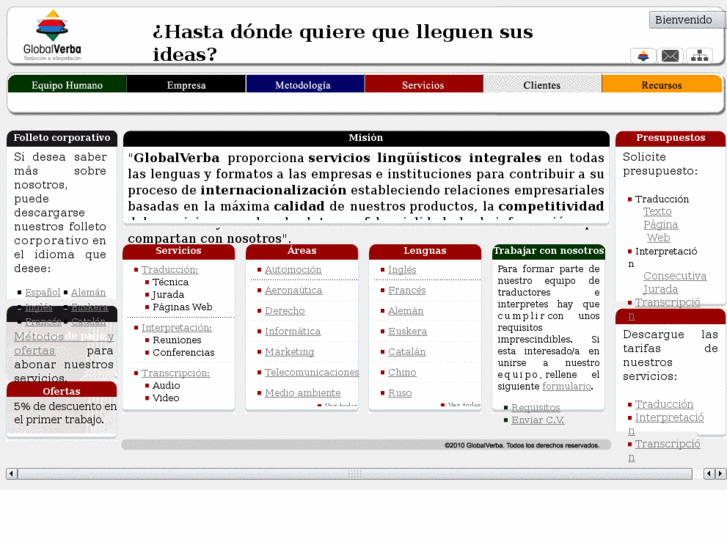The height and width of the screenshot is (545, 727).
Task: Click the Trabajar con nosotros header
Action: [548, 251]
